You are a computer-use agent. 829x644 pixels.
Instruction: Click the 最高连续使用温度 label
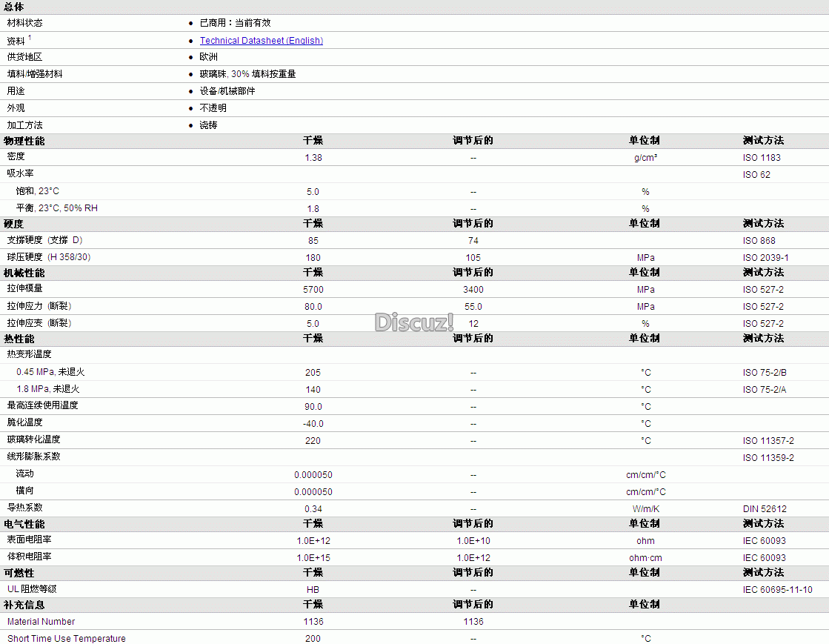[x=43, y=405]
